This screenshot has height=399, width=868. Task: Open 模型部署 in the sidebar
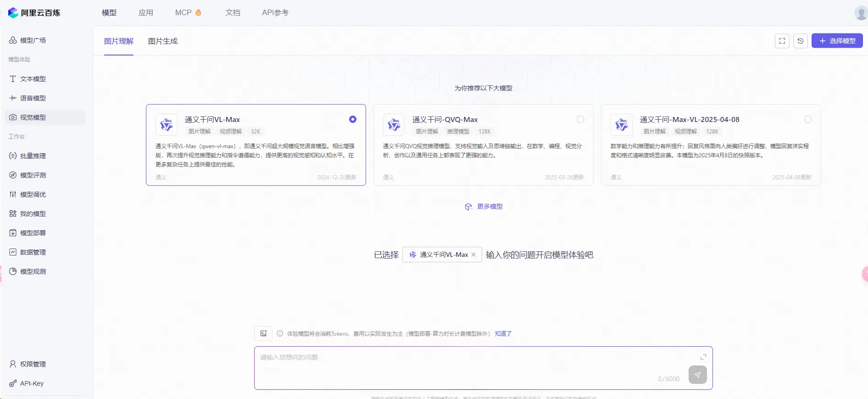pyautogui.click(x=45, y=233)
